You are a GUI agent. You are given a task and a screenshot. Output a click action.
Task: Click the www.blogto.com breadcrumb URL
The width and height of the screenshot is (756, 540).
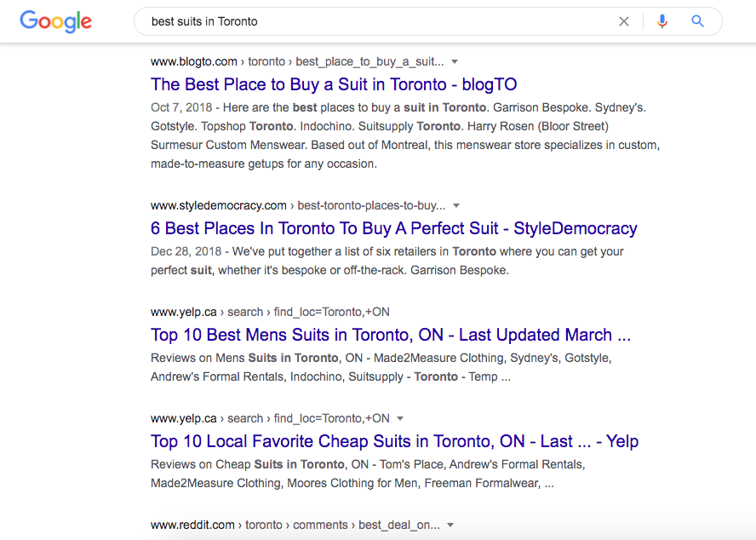coord(297,62)
